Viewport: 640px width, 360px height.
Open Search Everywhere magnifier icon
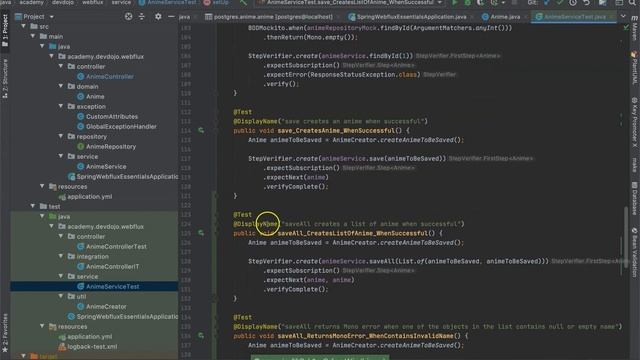pos(632,2)
